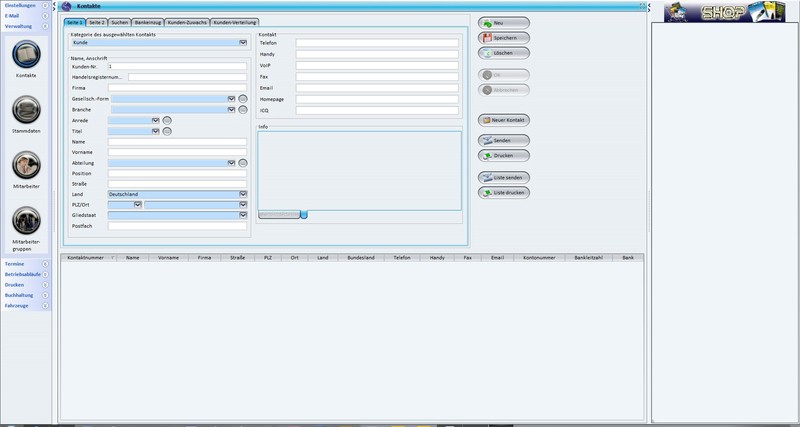Click round button beside Anrede
800x427 pixels.
click(x=167, y=120)
